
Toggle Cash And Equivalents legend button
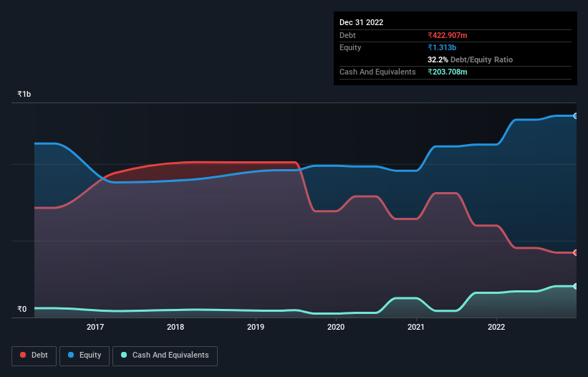click(165, 355)
